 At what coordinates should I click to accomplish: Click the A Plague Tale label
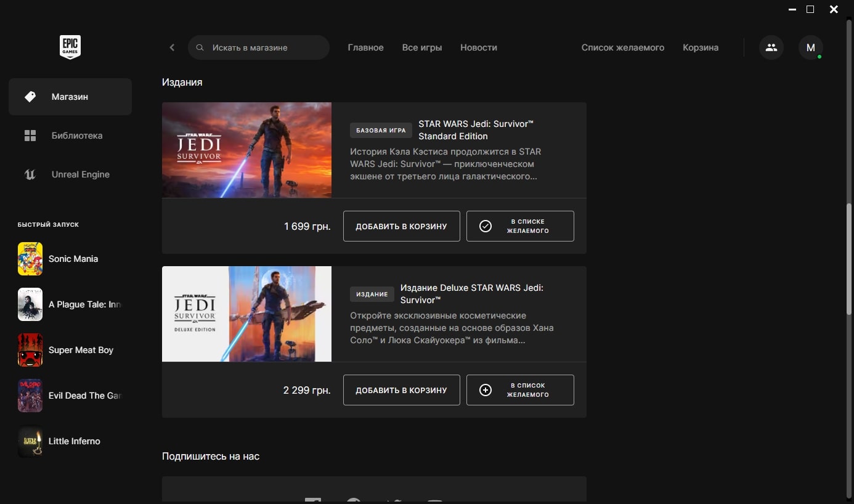(85, 304)
